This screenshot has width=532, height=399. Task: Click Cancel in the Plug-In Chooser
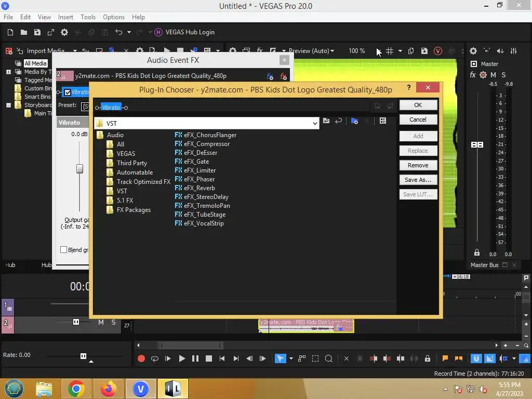418,119
